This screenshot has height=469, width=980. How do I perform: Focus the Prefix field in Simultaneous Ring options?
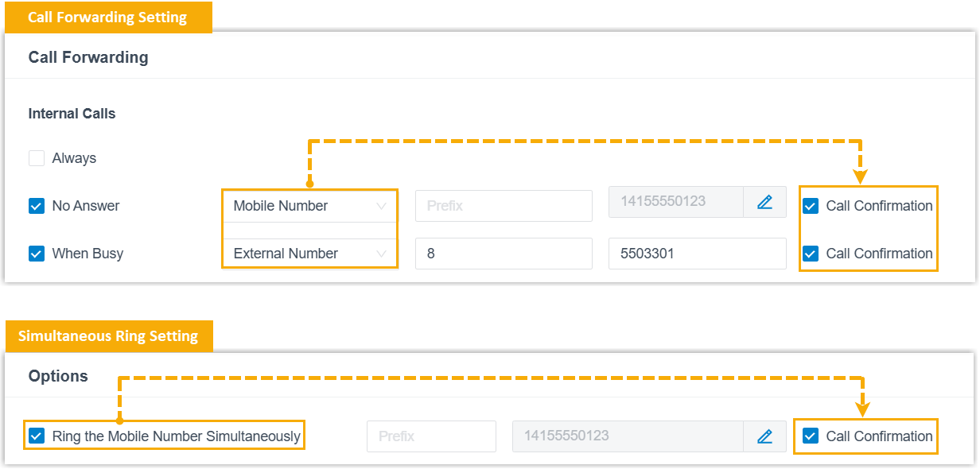[431, 436]
